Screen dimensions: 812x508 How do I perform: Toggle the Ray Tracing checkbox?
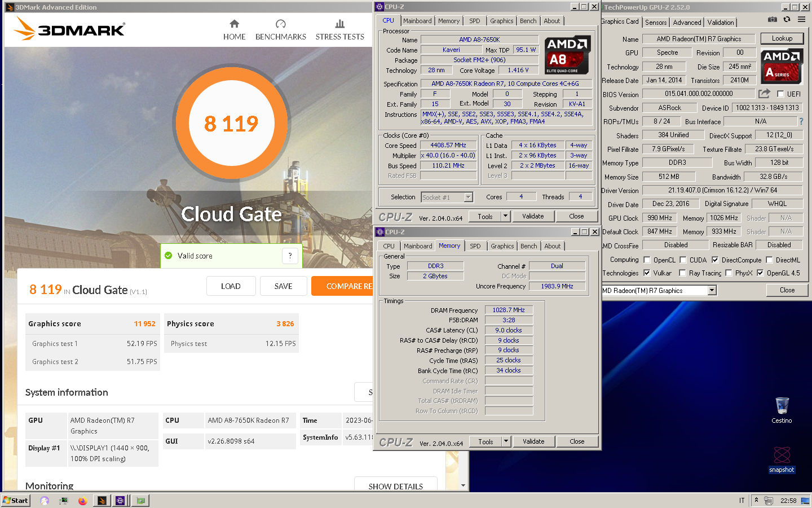click(x=683, y=273)
